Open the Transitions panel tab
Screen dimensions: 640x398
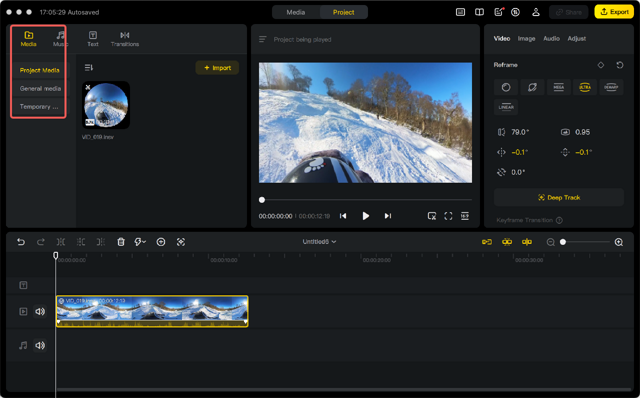point(125,39)
